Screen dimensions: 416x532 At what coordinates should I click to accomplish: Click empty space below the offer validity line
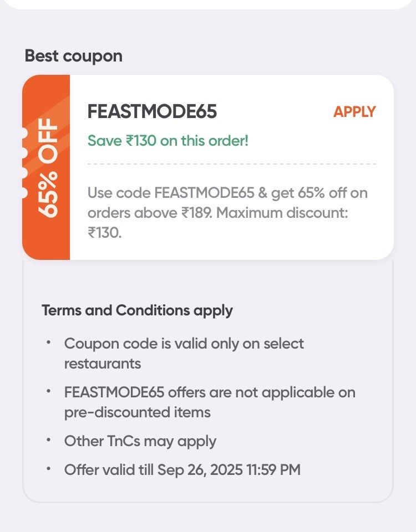[x=208, y=490]
